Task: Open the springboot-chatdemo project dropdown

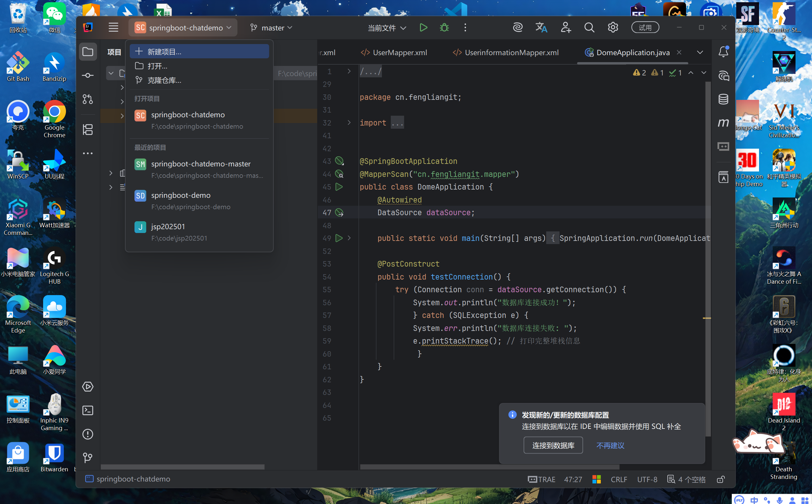Action: pos(183,28)
